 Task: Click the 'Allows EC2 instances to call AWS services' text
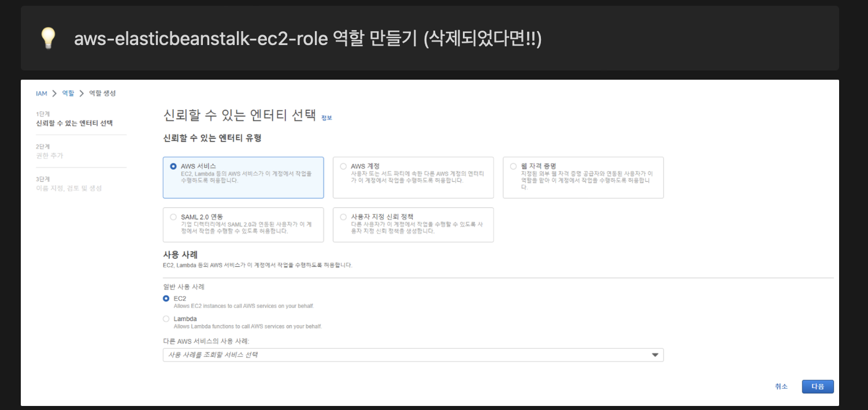(244, 306)
